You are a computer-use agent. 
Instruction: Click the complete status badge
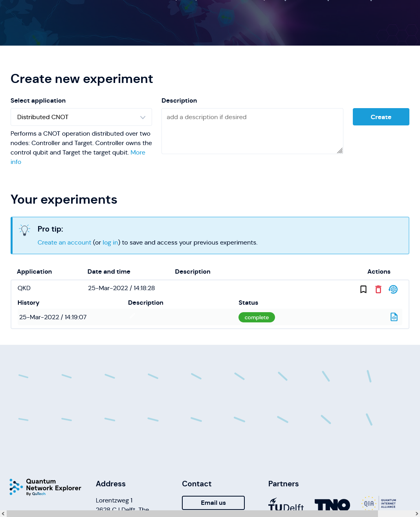point(257,317)
